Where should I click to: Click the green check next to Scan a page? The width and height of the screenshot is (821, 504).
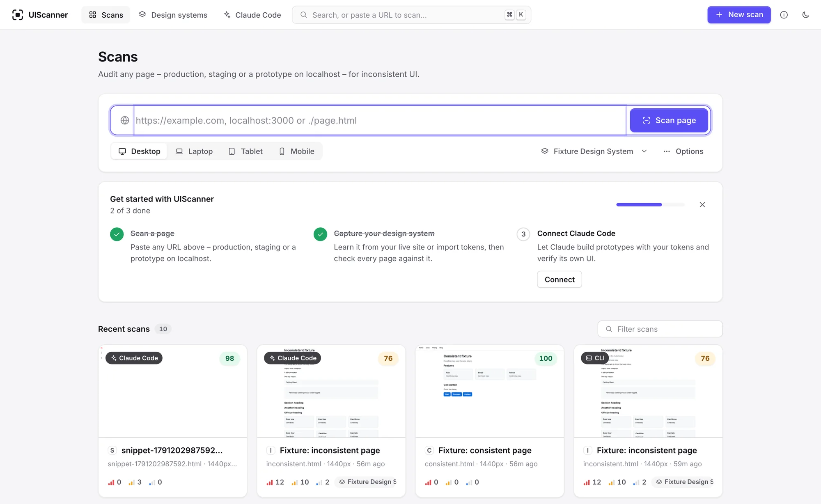point(117,234)
